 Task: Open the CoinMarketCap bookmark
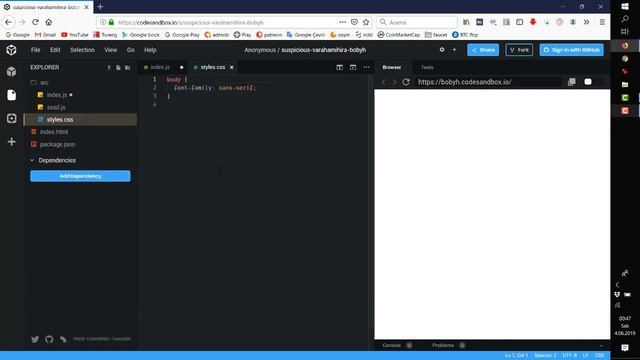399,35
